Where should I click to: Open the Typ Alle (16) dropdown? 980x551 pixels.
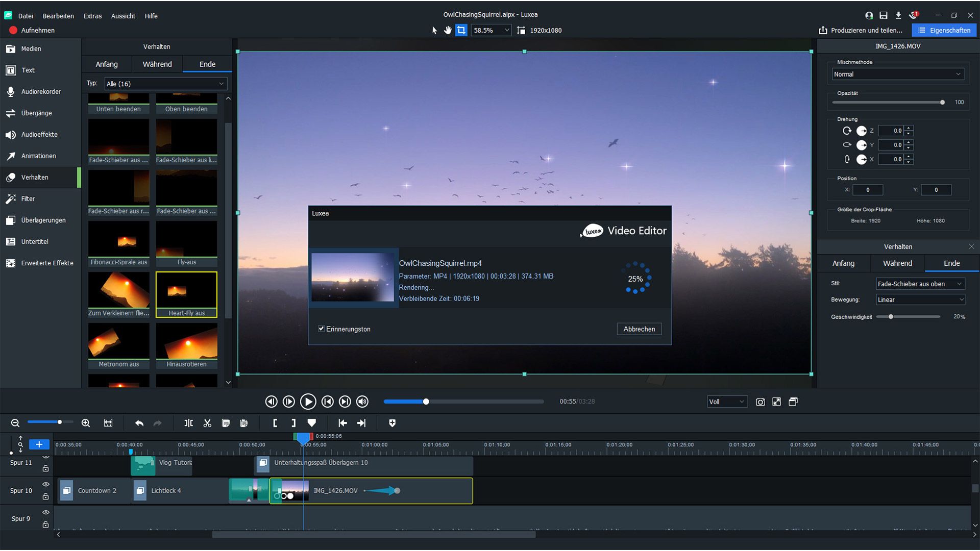(x=165, y=84)
